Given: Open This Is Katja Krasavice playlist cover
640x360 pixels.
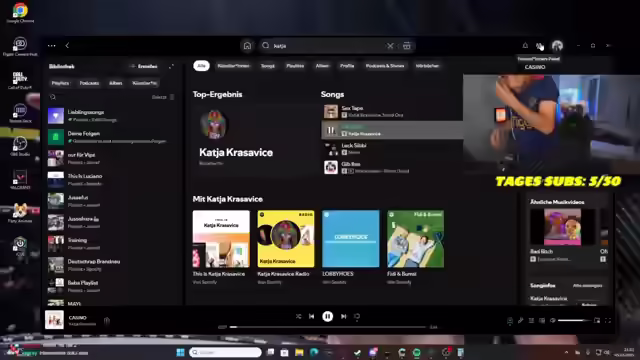Looking at the screenshot, I should tap(221, 239).
